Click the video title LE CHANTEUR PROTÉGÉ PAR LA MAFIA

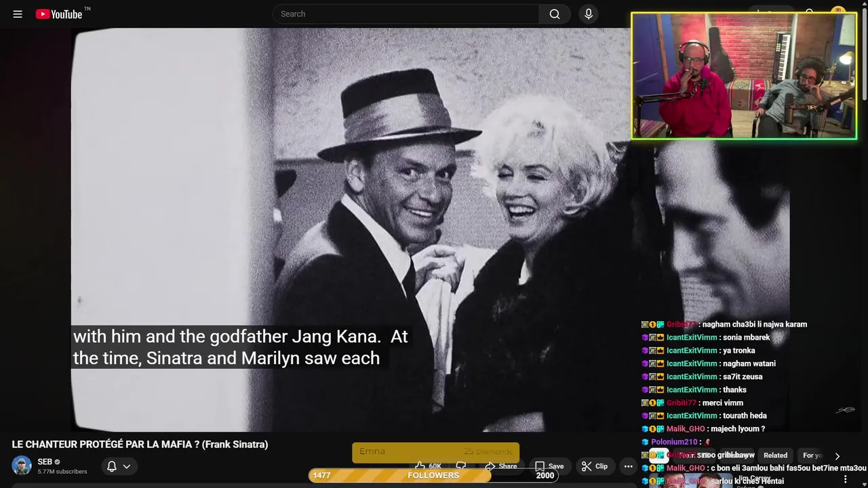pyautogui.click(x=140, y=445)
